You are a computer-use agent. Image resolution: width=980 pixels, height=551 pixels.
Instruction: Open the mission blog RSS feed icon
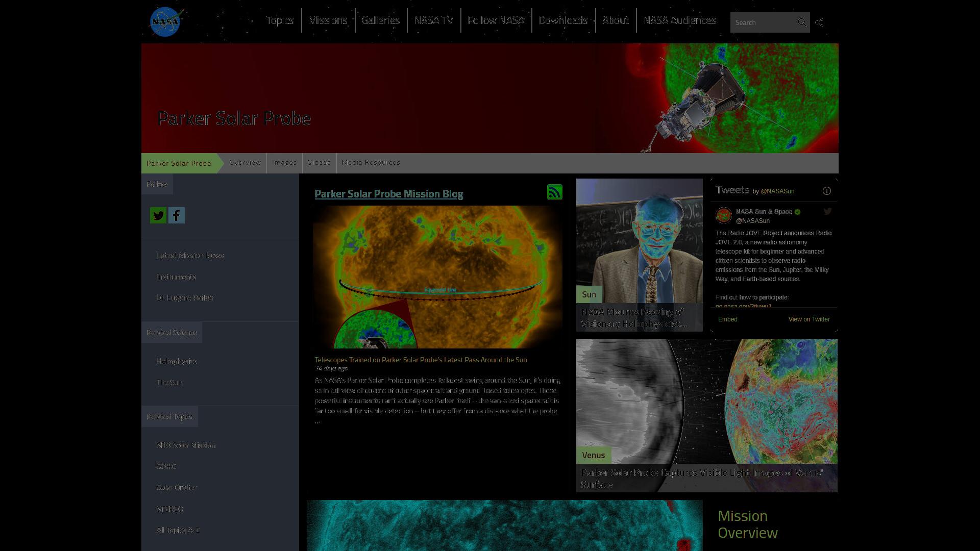click(555, 192)
